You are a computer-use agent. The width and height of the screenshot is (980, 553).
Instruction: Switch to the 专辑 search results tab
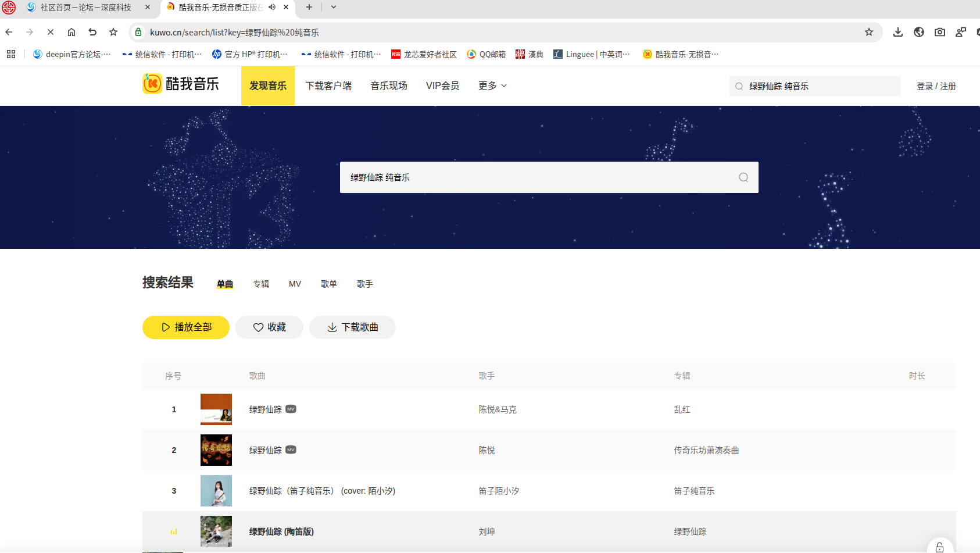click(x=261, y=284)
